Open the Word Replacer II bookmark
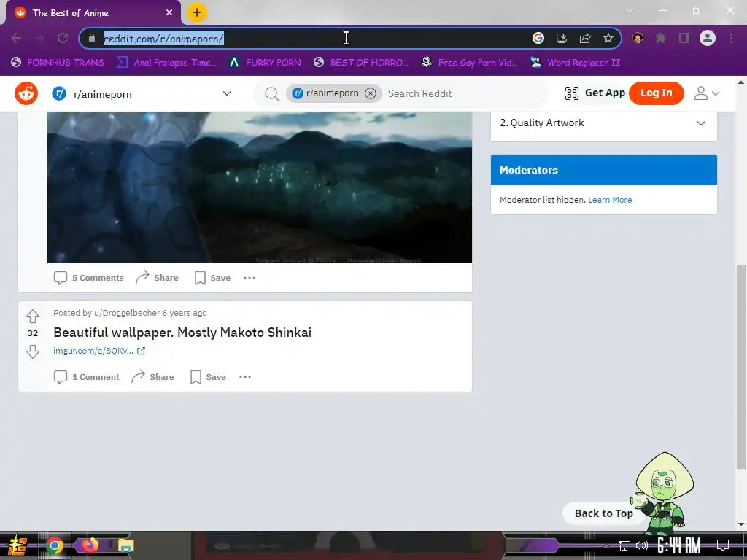 pyautogui.click(x=576, y=63)
